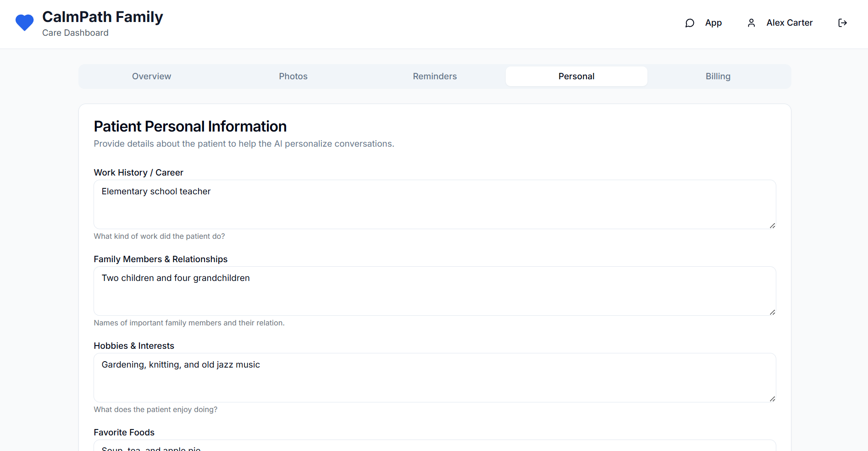
Task: Click the Alex Carter account name
Action: point(789,23)
